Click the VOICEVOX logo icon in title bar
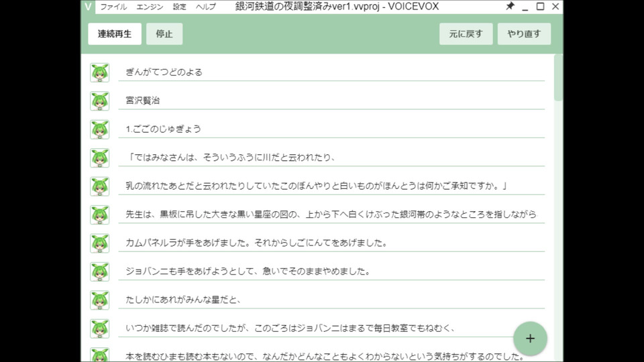Viewport: 644px width, 362px height. (88, 7)
